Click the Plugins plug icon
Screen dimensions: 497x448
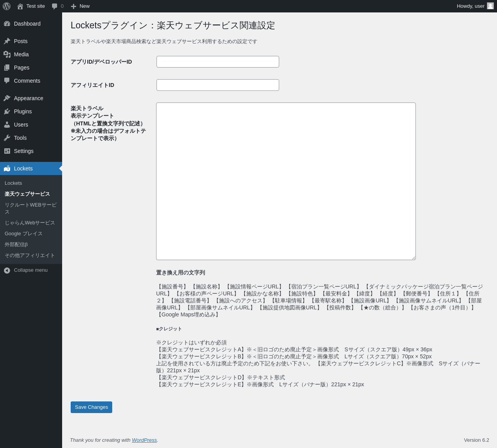click(x=7, y=111)
